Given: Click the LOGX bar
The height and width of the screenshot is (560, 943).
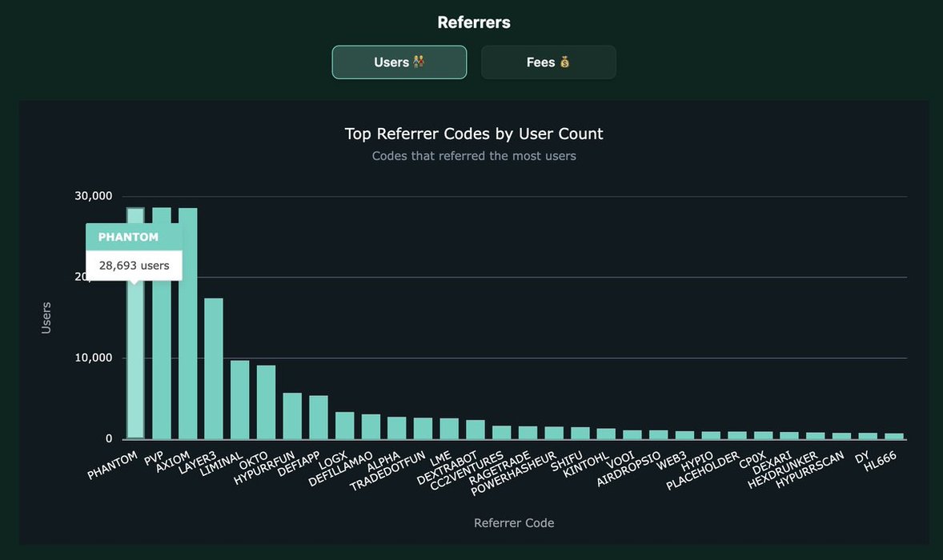Looking at the screenshot, I should [x=344, y=426].
